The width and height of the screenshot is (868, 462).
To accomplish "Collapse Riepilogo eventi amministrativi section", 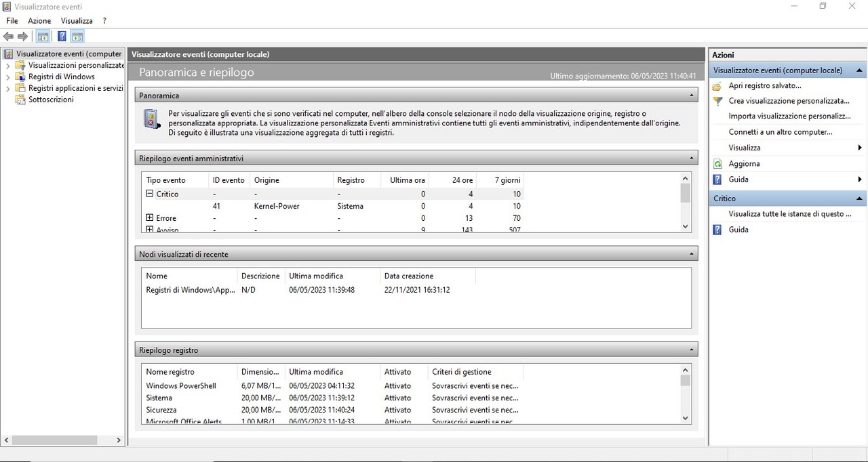I will point(692,158).
